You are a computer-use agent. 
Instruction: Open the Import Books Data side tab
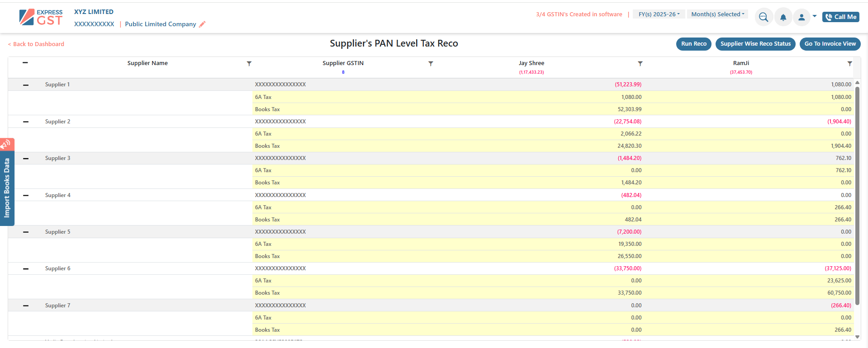coord(7,188)
